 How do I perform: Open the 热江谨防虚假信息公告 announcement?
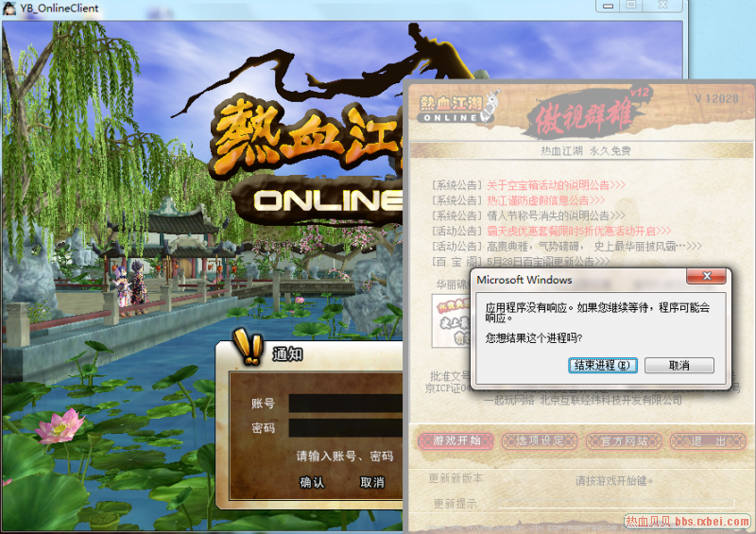pos(544,200)
